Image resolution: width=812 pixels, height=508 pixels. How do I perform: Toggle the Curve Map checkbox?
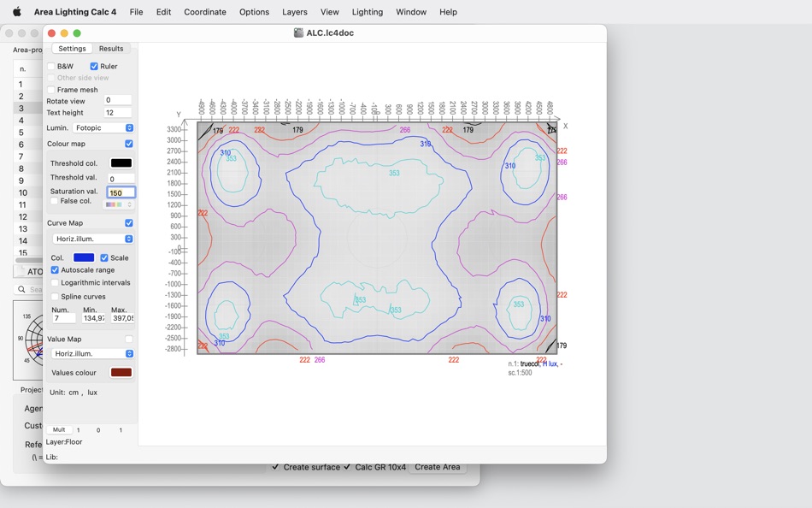coord(129,223)
